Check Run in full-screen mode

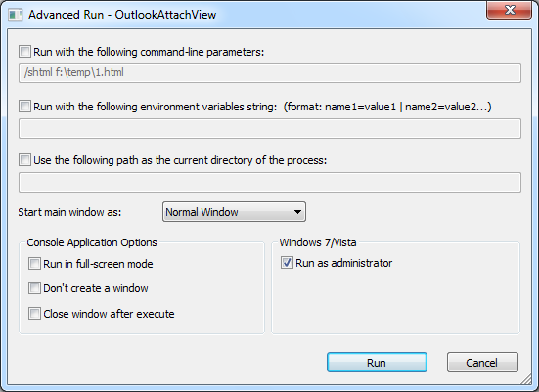click(x=34, y=264)
